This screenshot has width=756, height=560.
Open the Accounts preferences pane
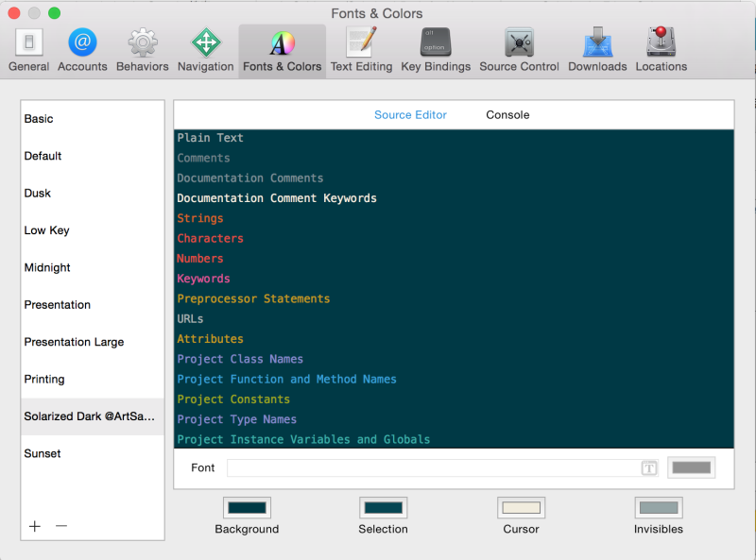pyautogui.click(x=82, y=42)
